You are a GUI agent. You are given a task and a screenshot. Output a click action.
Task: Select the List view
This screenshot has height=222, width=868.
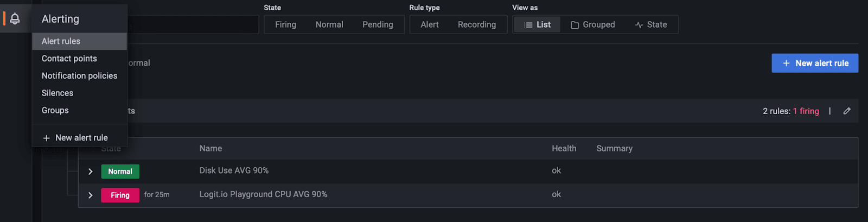tap(537, 24)
